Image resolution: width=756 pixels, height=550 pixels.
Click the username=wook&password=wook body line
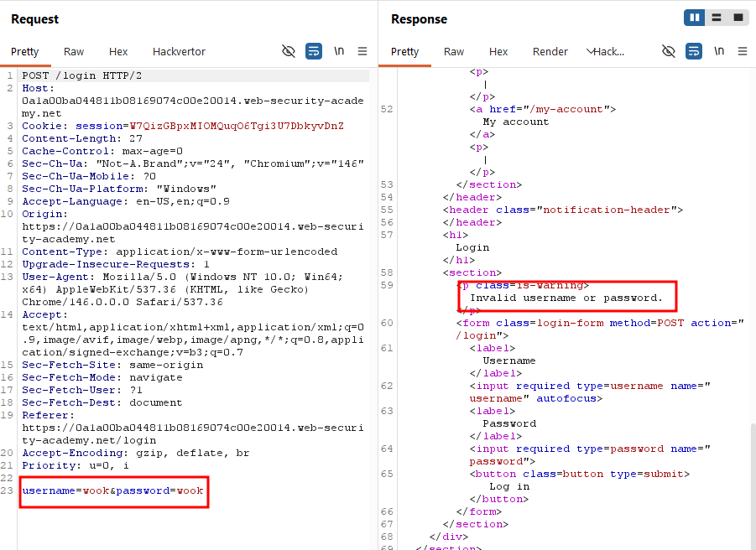pyautogui.click(x=112, y=490)
